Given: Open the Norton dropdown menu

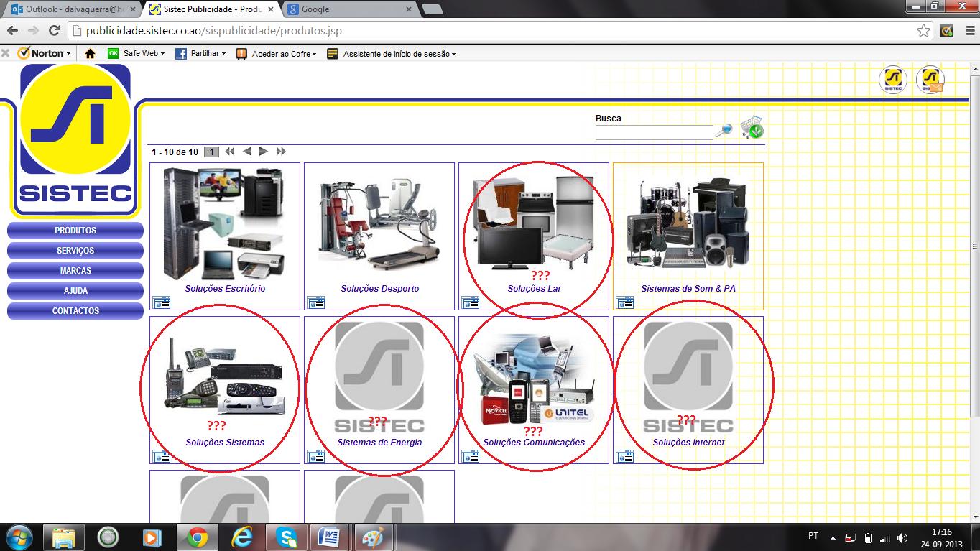Looking at the screenshot, I should [45, 54].
